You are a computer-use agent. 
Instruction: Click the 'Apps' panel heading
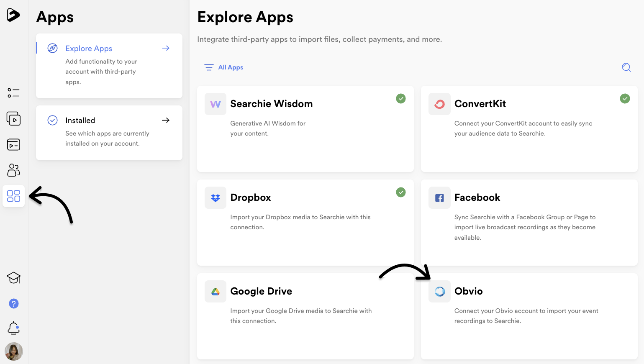click(55, 17)
